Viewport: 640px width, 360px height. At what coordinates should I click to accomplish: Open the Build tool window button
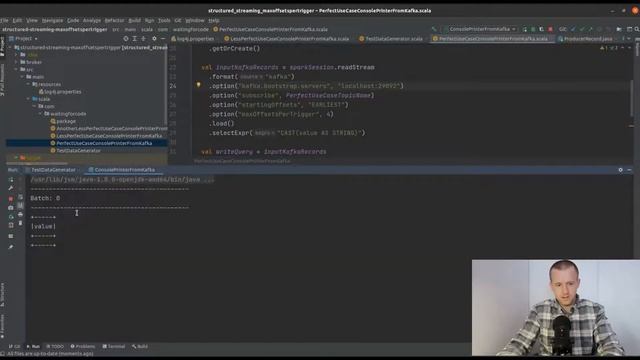click(140, 347)
